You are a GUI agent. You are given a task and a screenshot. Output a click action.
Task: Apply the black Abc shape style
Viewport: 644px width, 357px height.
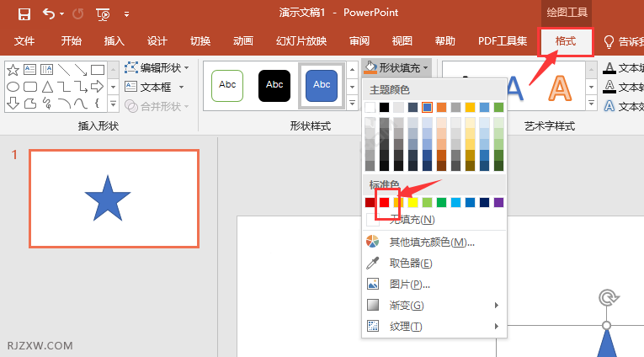275,85
